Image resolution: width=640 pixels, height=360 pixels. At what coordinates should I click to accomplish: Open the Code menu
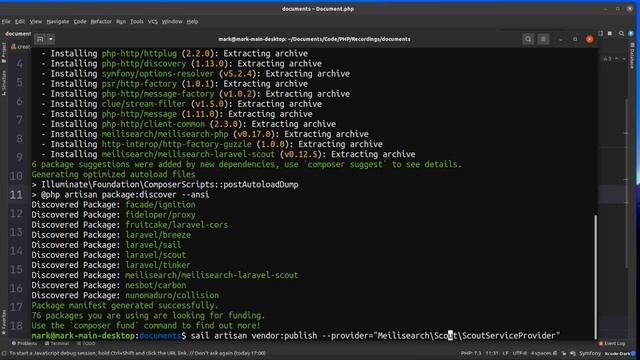point(80,22)
